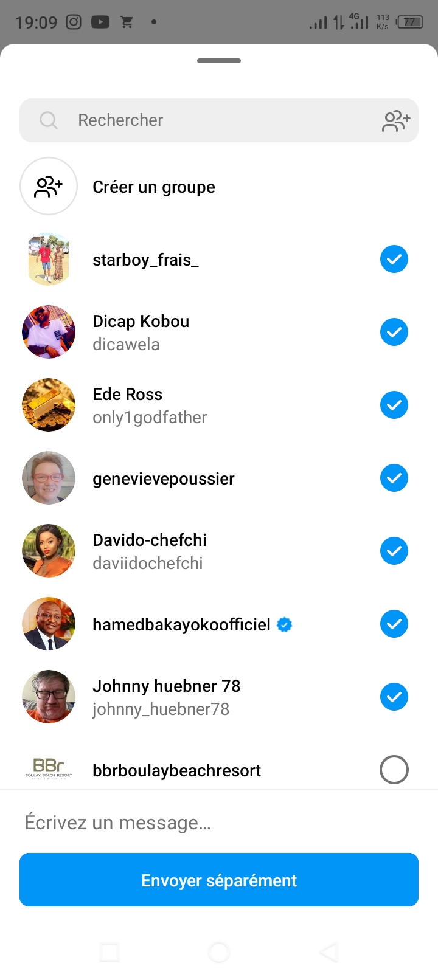Image resolution: width=438 pixels, height=980 pixels.
Task: Uncheck Ede Ross recipient
Action: coord(394,405)
